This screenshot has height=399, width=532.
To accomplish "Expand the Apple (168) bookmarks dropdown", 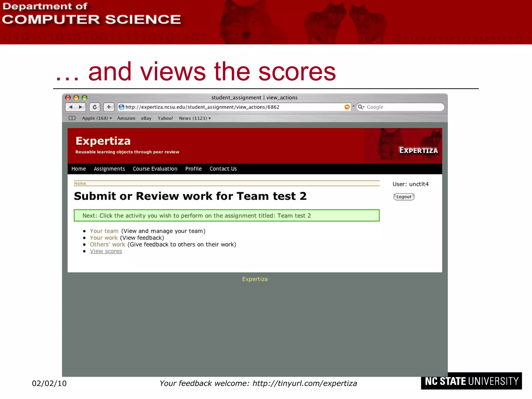I will tap(97, 118).
